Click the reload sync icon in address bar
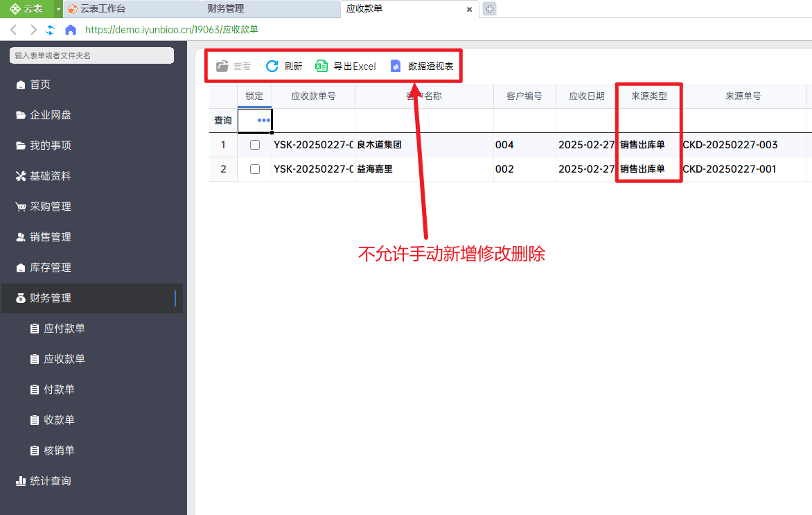 click(x=51, y=30)
